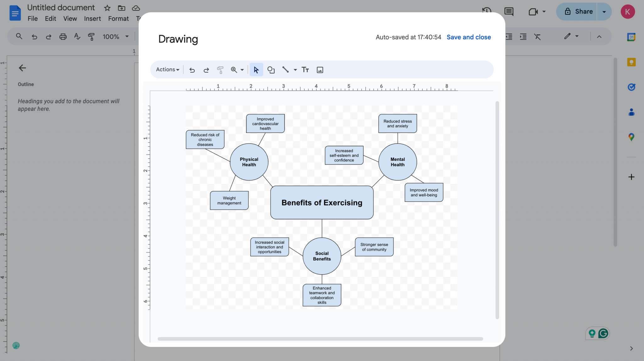
Task: Open Google Tasks in the side panel
Action: pos(631,87)
